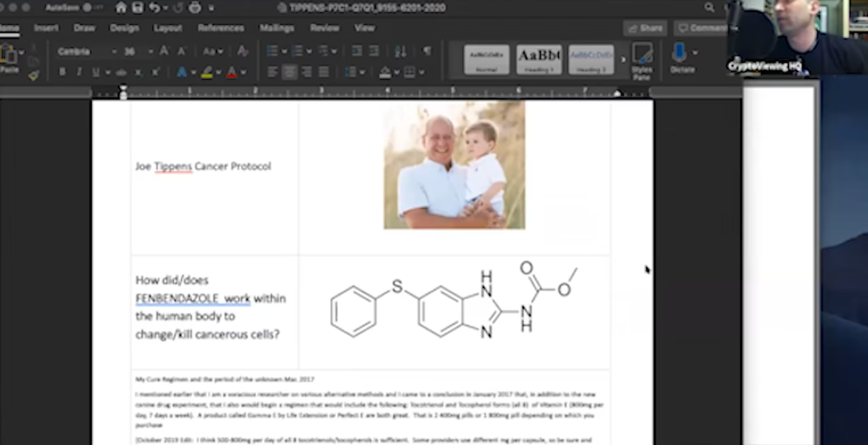Toggle the AutoSave switch
Screen dimensions: 868x445
[87, 8]
